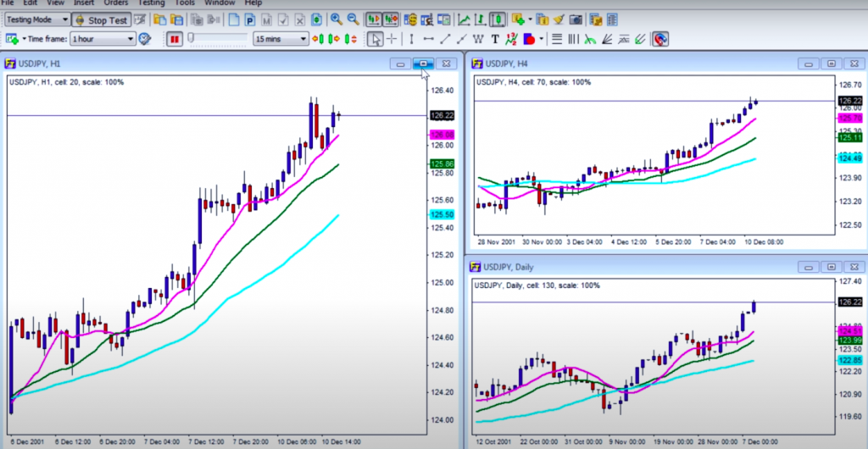The width and height of the screenshot is (868, 449).
Task: Zoom out with the magnifier minus icon
Action: 353,19
